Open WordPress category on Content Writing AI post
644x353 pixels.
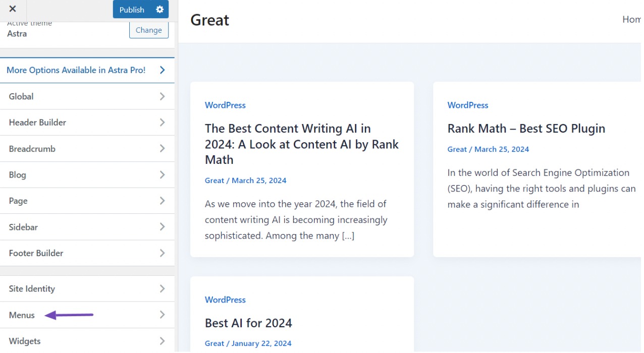click(225, 105)
